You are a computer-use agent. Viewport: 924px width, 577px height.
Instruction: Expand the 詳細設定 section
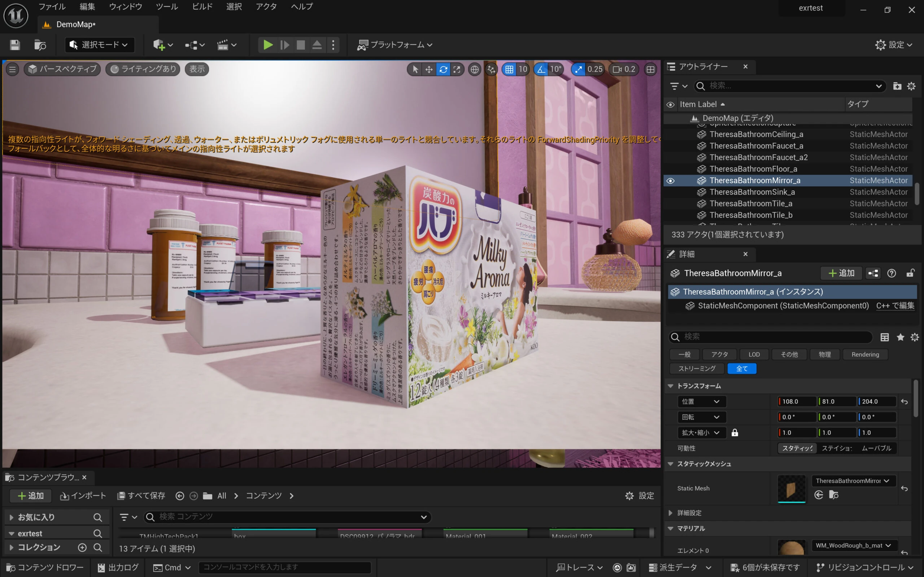tap(671, 513)
